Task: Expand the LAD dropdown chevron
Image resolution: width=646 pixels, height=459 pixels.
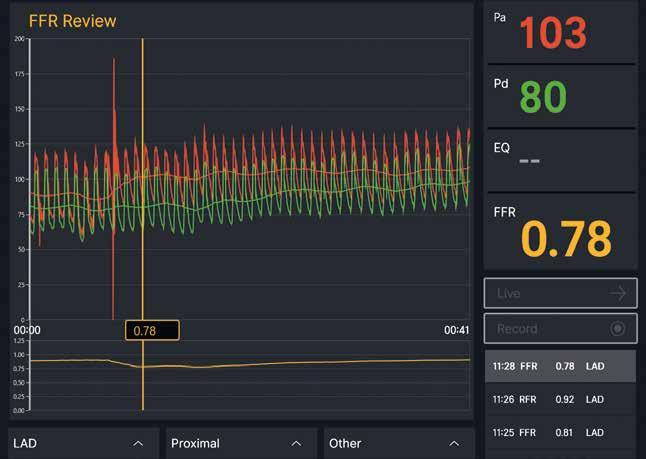Action: (138, 444)
